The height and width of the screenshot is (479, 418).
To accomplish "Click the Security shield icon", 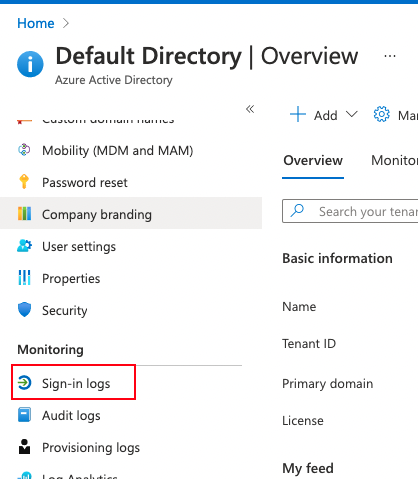I will point(24,310).
